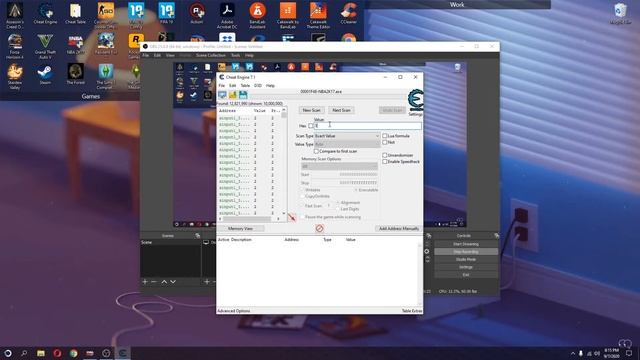
Task: Open the Help menu in Cheat Engine
Action: click(x=270, y=86)
